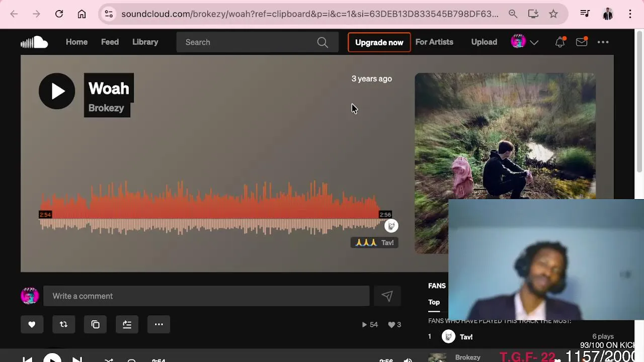644x362 pixels.
Task: Play the track Woah
Action: (x=57, y=91)
